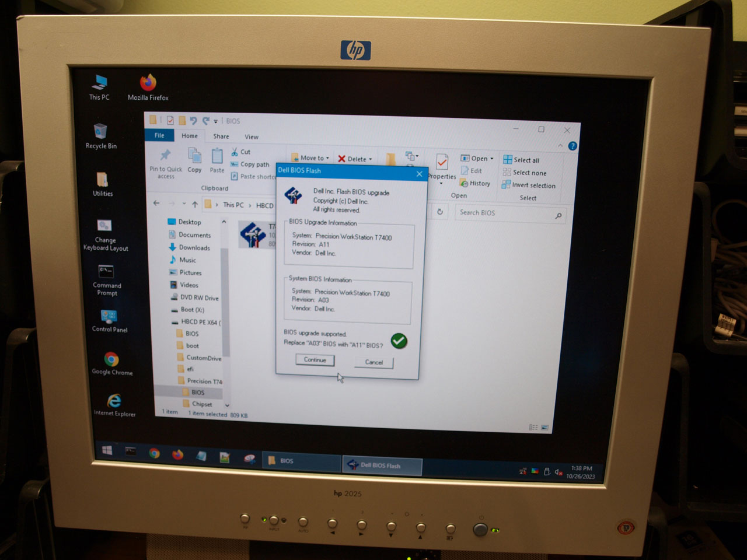Open the Windows Start button
Viewport: 747px width, 560px height.
point(107,450)
